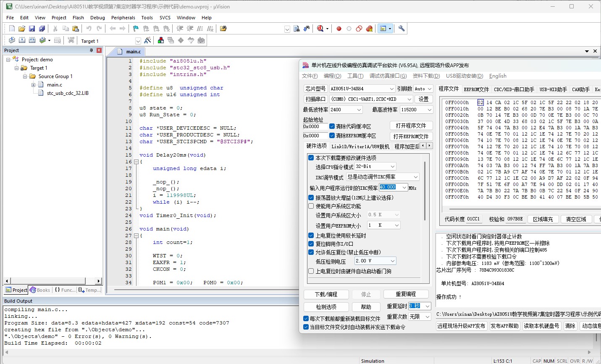Click the 重复编程 button
Screen dimensions: 601x364
[406, 294]
